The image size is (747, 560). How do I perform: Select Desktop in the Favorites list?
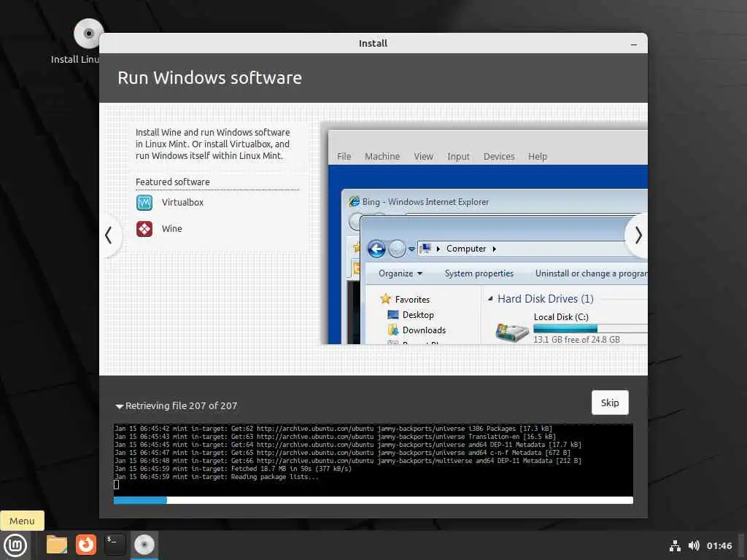(x=418, y=315)
